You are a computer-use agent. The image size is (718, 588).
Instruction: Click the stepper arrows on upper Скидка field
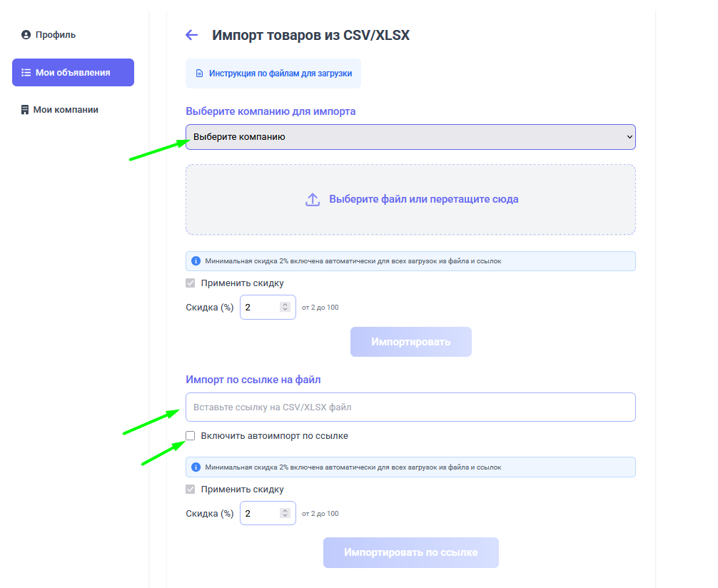[x=286, y=306]
